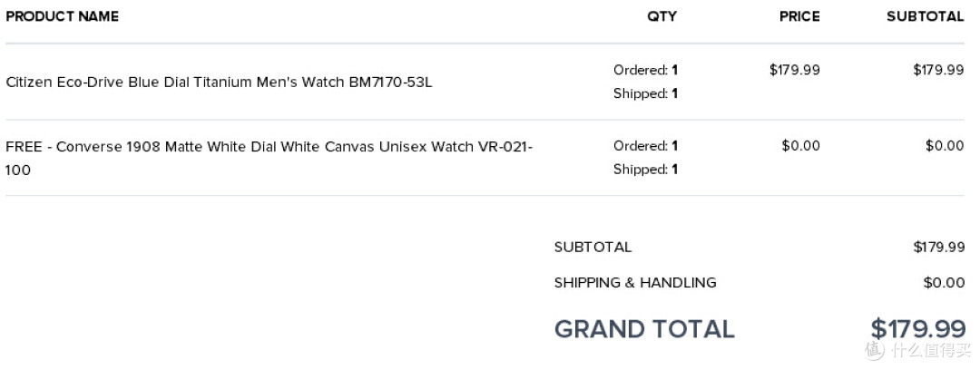Click the grand total $179.99 amount

click(918, 329)
